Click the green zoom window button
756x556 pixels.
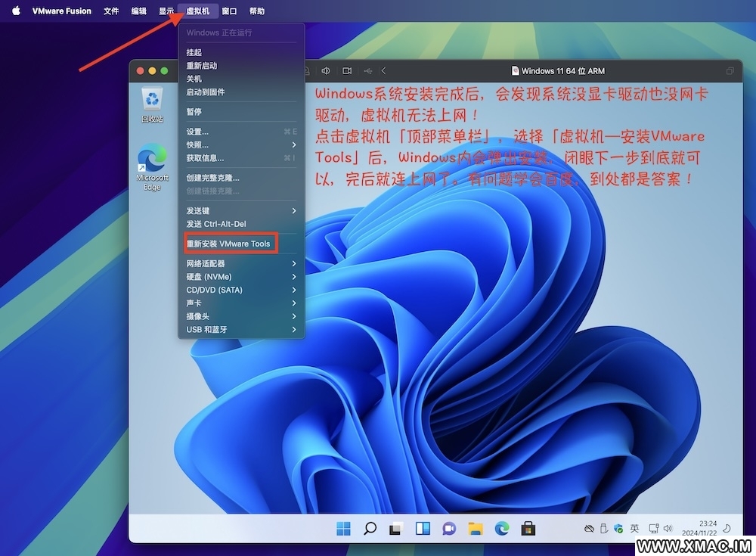pyautogui.click(x=164, y=71)
